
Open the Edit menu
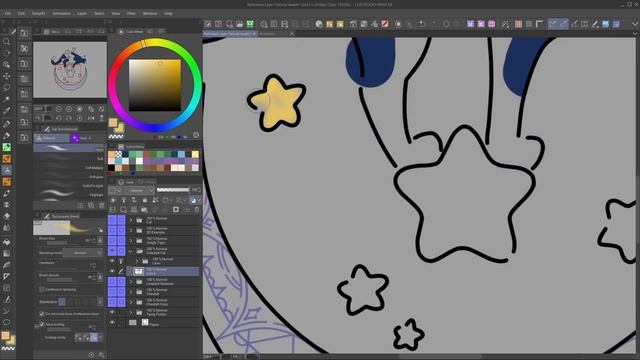pos(21,13)
